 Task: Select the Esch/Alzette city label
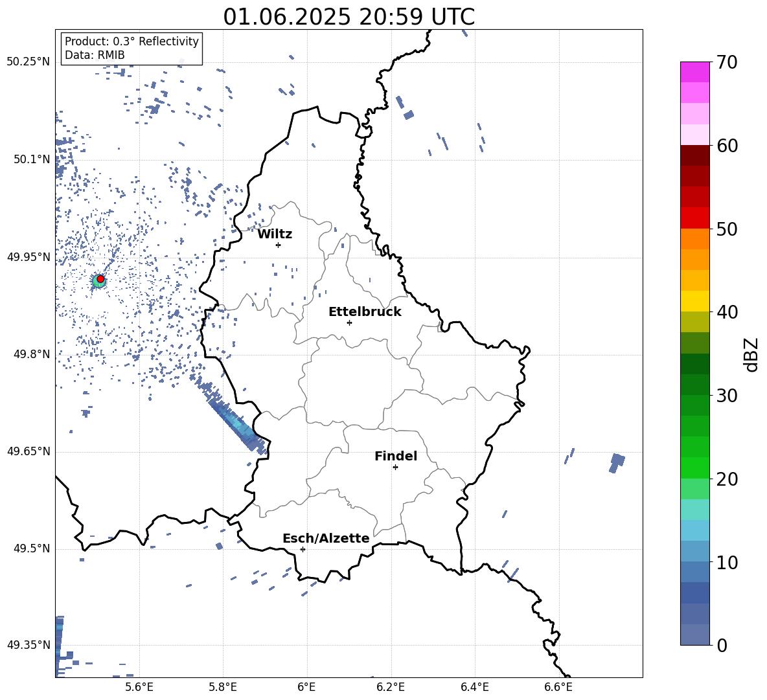coord(326,538)
